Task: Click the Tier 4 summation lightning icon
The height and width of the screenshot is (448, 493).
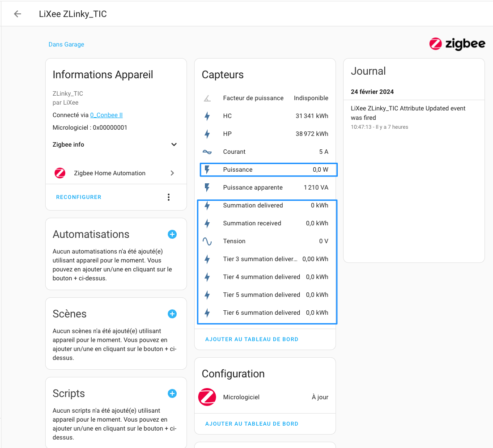Action: pos(207,277)
